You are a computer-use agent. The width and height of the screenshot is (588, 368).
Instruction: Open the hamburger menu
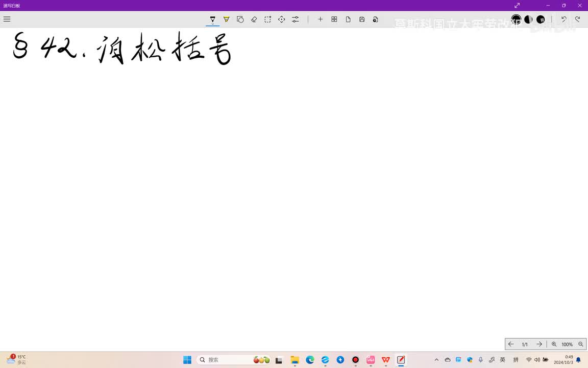[x=7, y=19]
